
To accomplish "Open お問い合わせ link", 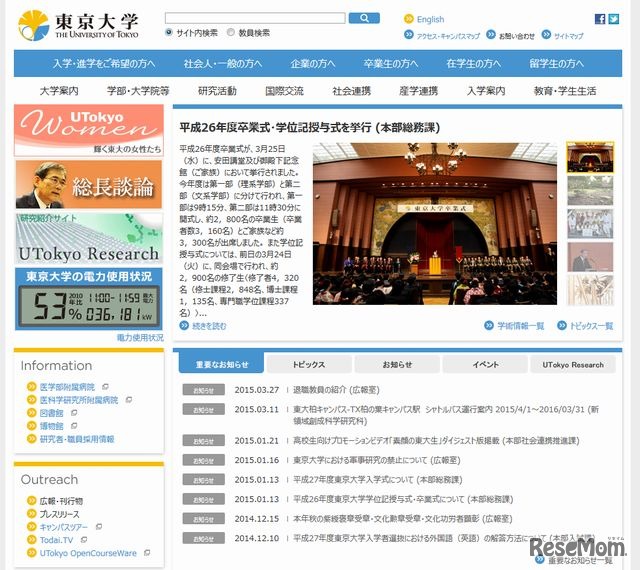I will [517, 36].
